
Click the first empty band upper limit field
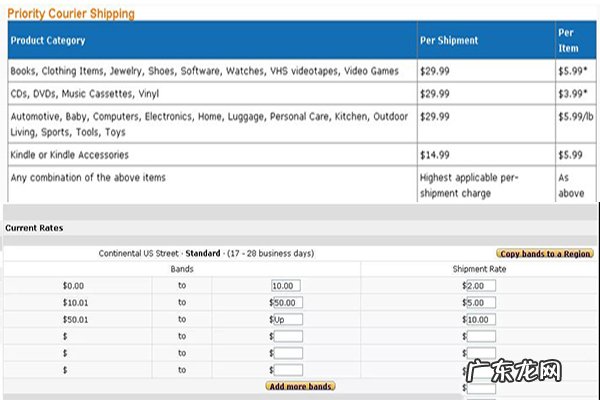(x=287, y=337)
